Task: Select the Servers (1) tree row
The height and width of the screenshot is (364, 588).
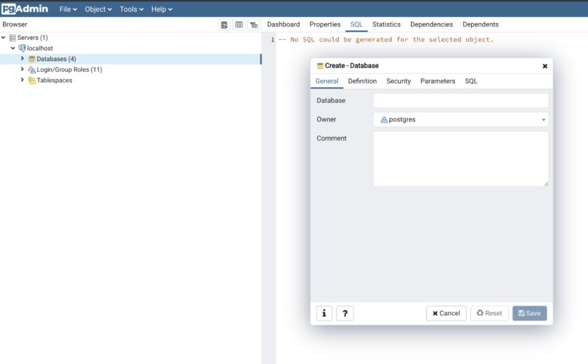Action: [x=130, y=38]
